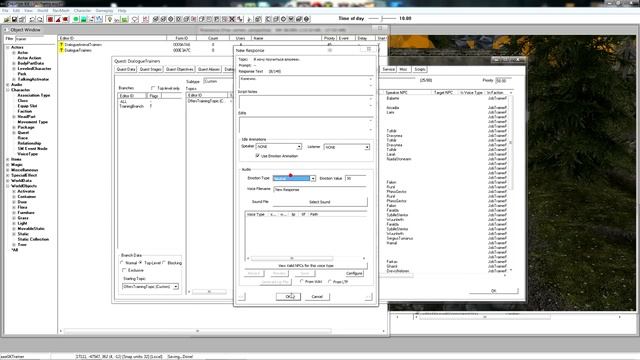The image size is (640, 360).
Task: Expand the Audio tree node
Action: [x=8, y=84]
